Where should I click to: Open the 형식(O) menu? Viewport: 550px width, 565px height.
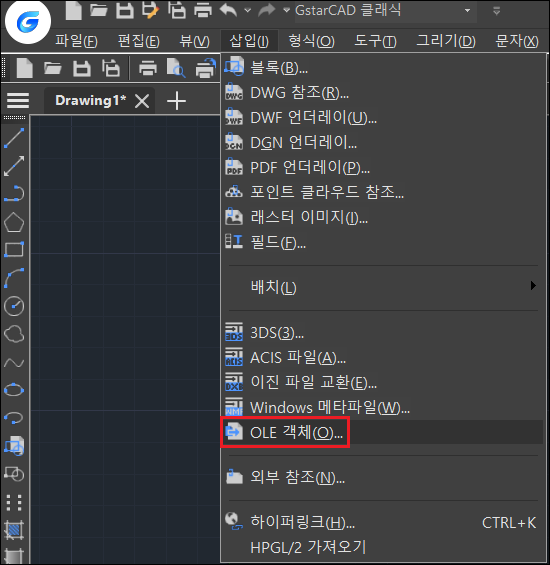[x=311, y=41]
